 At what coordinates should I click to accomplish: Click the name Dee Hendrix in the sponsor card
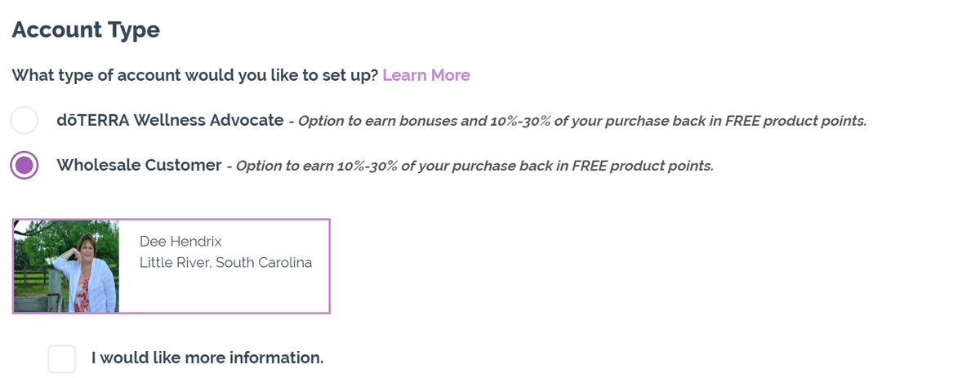(x=180, y=242)
